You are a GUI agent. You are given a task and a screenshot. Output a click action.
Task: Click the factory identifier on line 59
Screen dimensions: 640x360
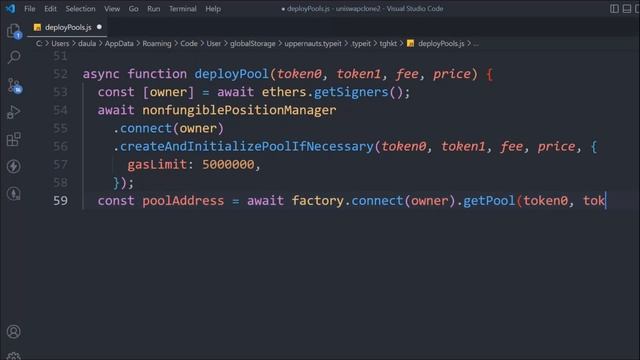point(318,200)
